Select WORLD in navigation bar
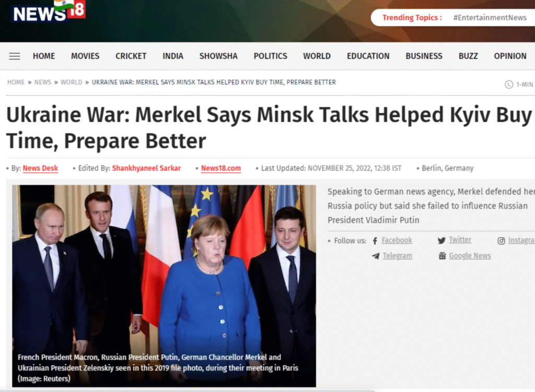 317,56
